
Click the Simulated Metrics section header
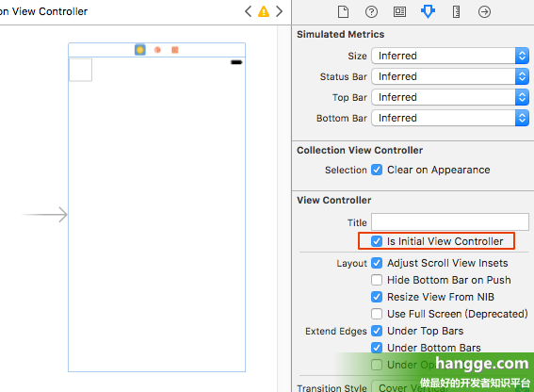tap(340, 35)
